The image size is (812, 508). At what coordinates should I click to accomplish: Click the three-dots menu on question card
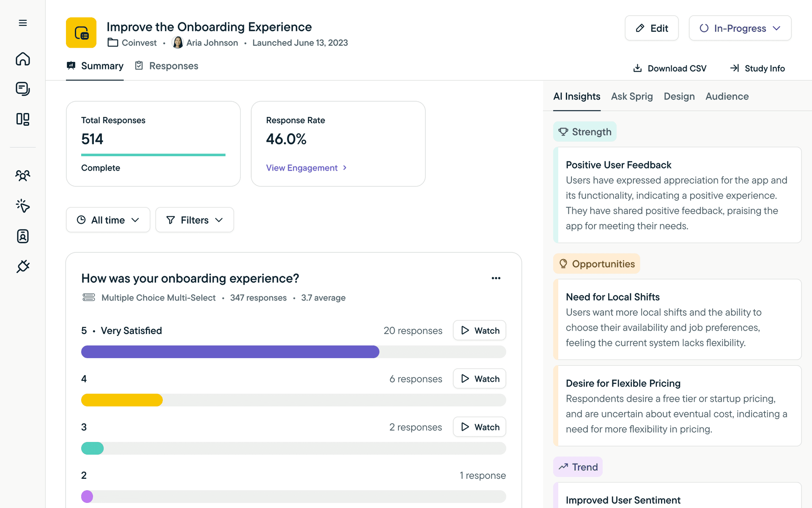[496, 278]
